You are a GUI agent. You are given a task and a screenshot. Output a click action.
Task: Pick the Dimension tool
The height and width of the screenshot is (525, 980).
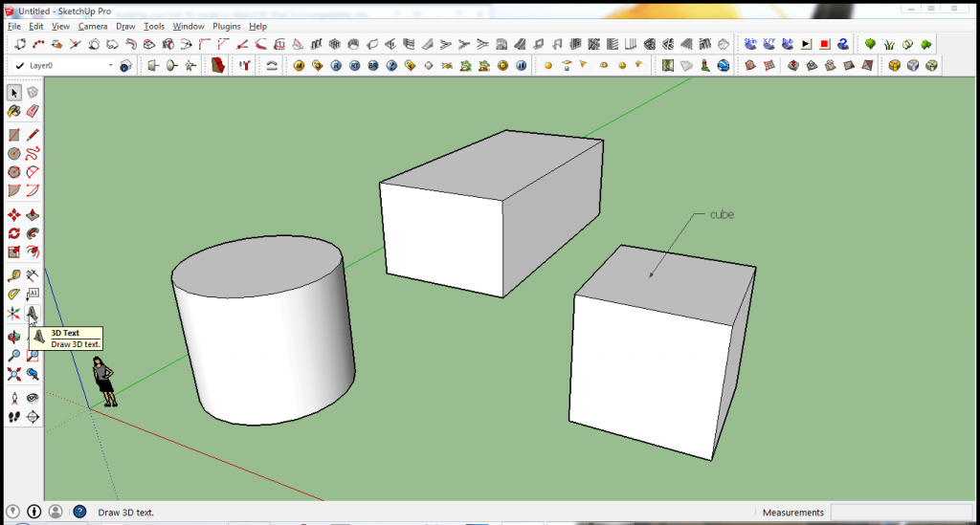pos(33,275)
